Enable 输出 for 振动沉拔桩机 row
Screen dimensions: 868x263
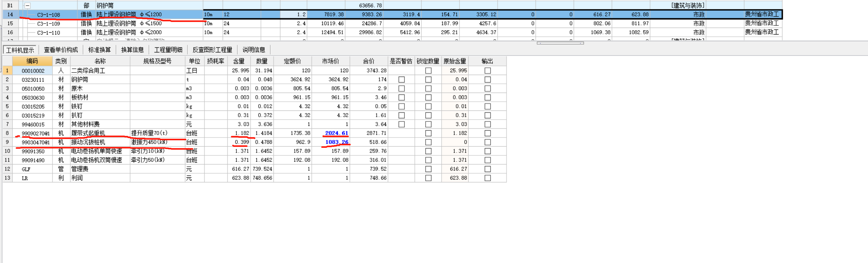coord(487,142)
